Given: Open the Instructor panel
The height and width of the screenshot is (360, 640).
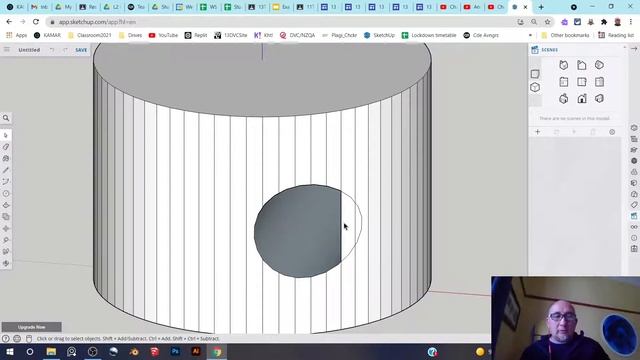Looking at the screenshot, I should [x=634, y=150].
